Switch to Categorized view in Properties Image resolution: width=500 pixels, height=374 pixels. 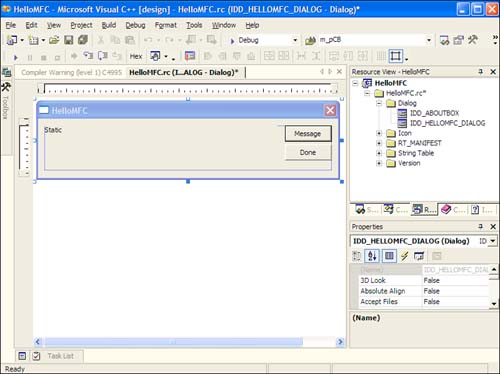click(x=357, y=256)
